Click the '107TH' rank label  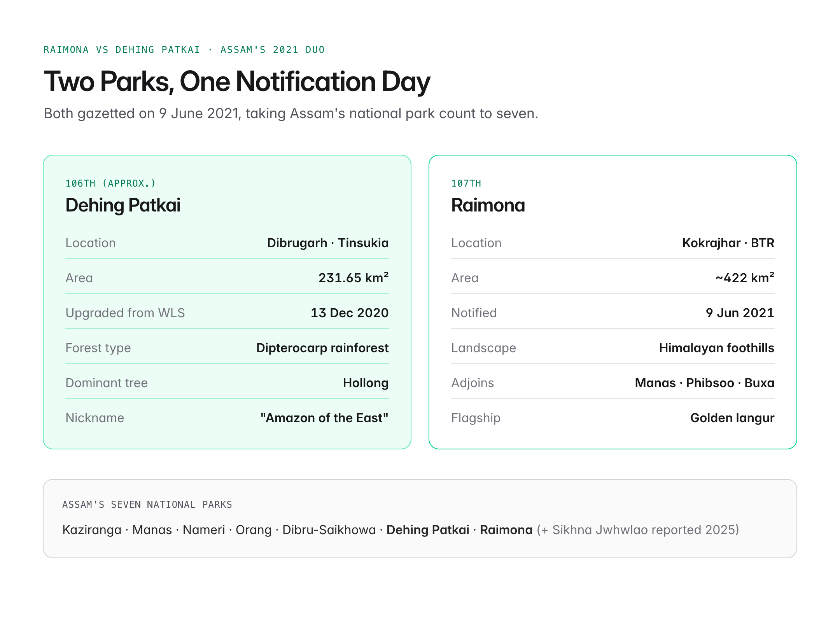pos(466,183)
